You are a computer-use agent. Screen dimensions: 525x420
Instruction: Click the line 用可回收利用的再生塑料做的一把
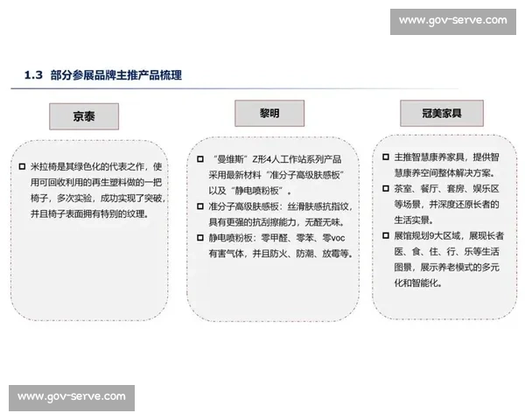point(96,182)
